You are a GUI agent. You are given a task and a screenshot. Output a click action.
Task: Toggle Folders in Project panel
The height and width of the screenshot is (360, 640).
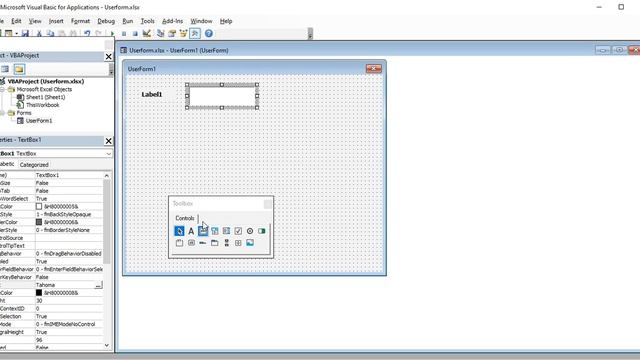[x=19, y=69]
